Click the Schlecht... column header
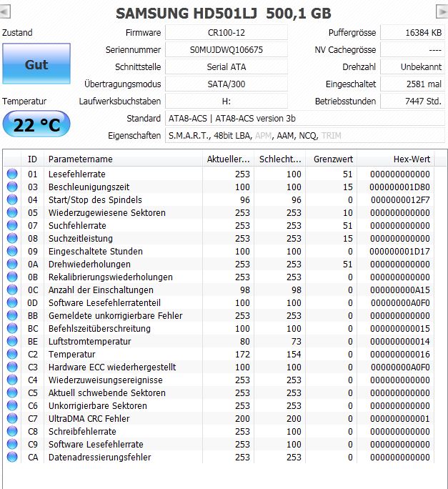The width and height of the screenshot is (448, 489). point(279,159)
